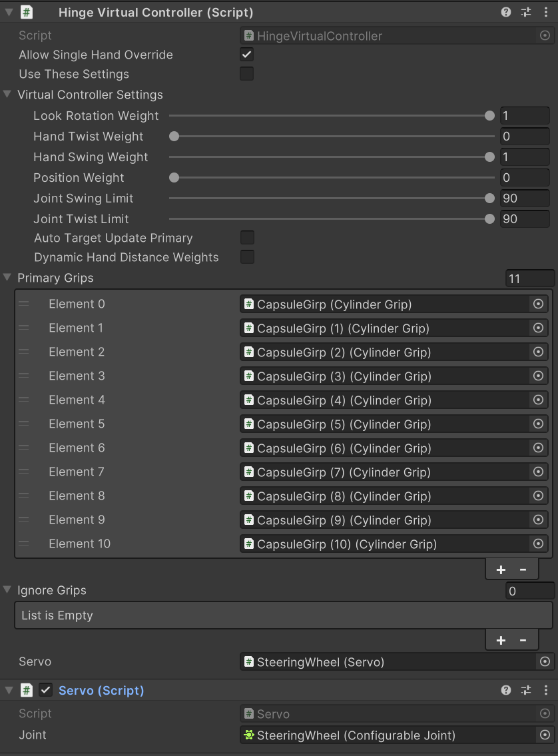The width and height of the screenshot is (558, 756).
Task: Uncheck Allow Single Hand Override
Action: (x=246, y=55)
